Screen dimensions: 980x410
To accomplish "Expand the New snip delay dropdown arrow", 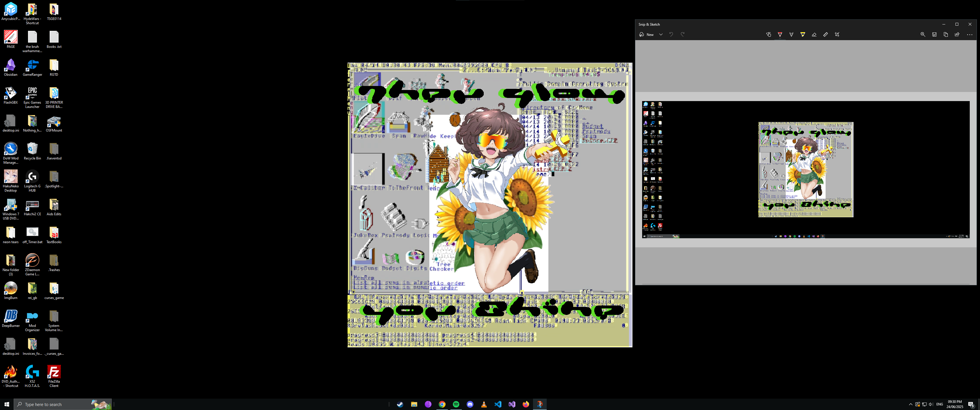I will [x=661, y=35].
